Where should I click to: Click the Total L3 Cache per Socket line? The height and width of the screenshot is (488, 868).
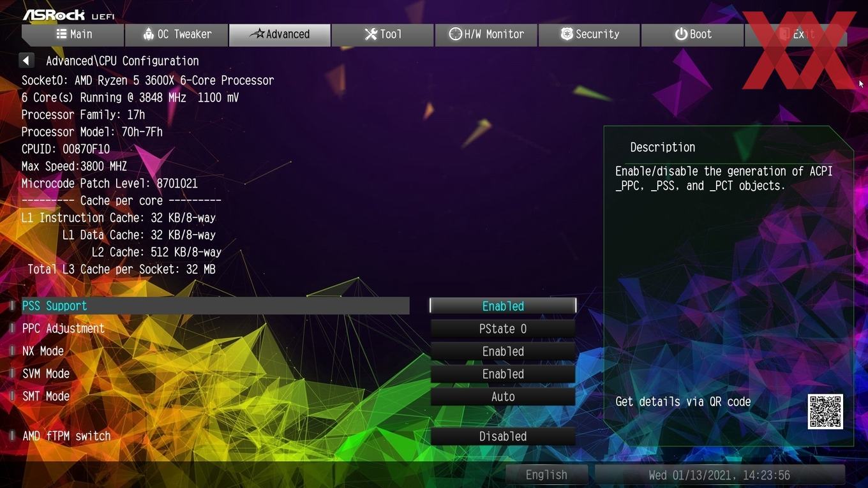pos(121,269)
